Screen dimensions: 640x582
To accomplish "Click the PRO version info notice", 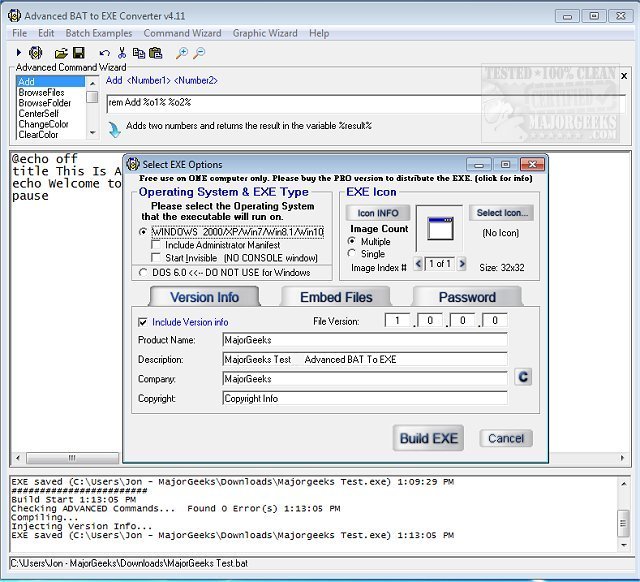I will pyautogui.click(x=336, y=178).
